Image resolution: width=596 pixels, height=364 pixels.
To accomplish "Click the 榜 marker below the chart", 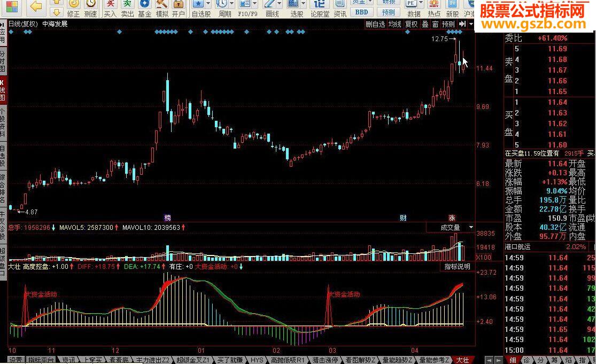I will click(x=168, y=218).
